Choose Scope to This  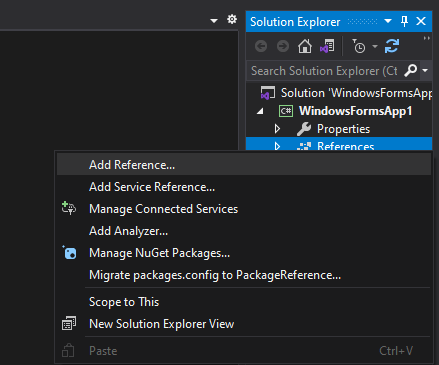point(244,302)
